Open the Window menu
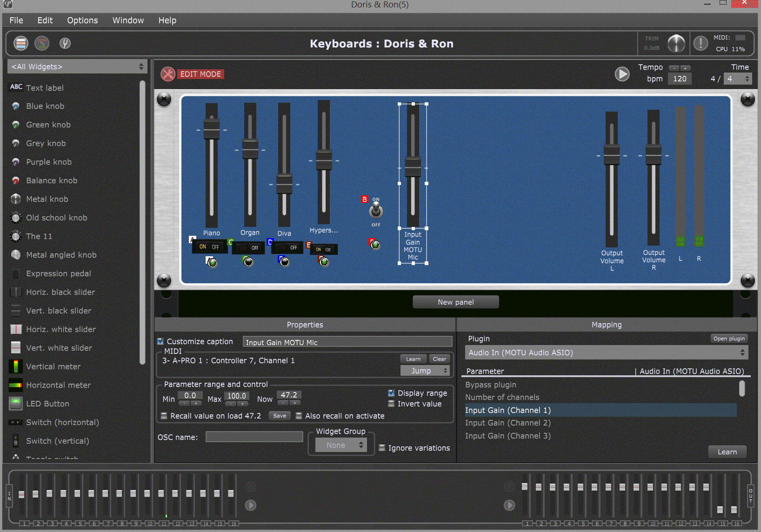The height and width of the screenshot is (532, 761). [x=128, y=20]
